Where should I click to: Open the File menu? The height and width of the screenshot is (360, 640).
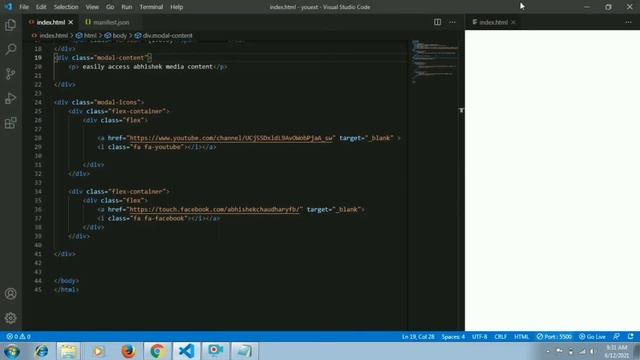coord(24,7)
